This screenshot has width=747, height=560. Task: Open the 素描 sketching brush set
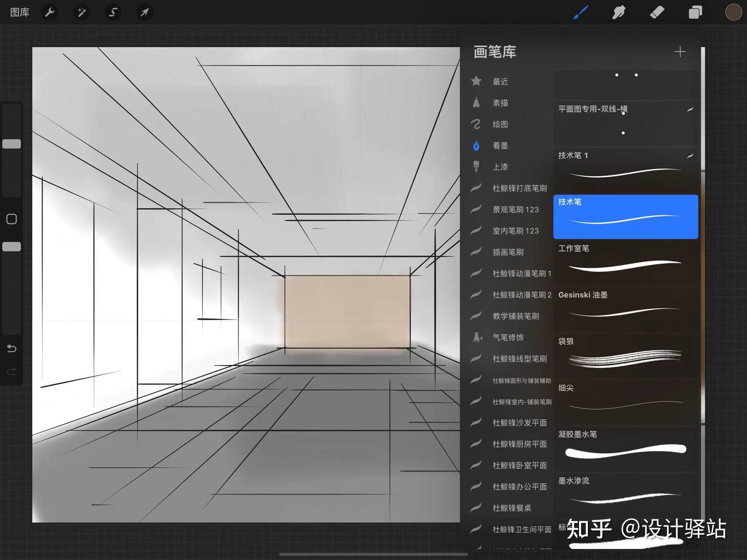tap(510, 103)
